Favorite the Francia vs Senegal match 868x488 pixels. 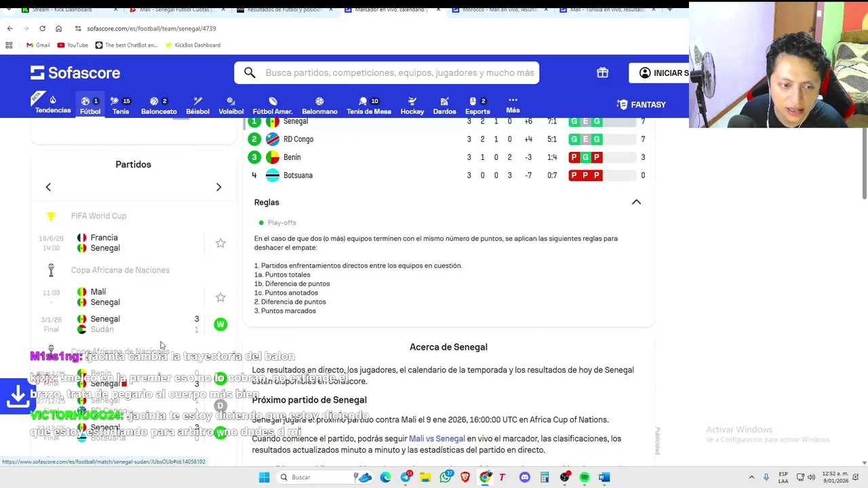point(220,243)
